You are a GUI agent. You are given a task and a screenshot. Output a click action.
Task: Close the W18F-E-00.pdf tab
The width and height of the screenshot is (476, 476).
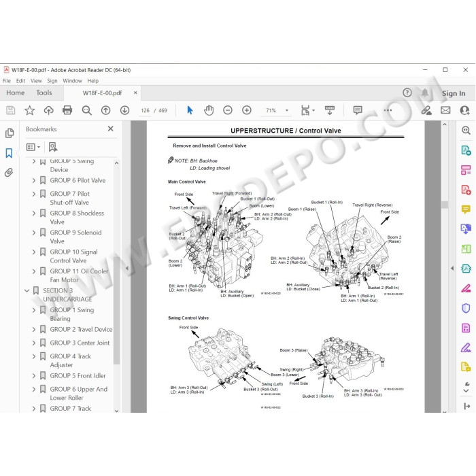[135, 92]
